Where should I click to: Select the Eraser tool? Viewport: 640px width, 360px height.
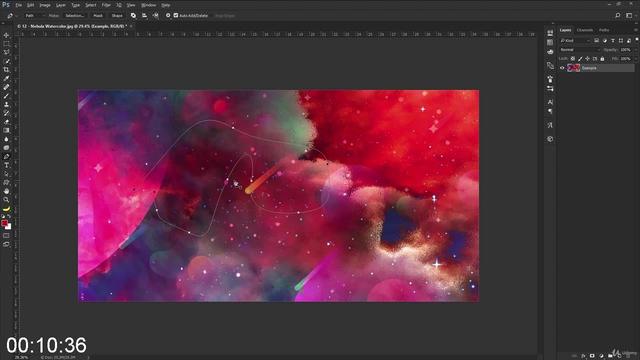[6, 122]
